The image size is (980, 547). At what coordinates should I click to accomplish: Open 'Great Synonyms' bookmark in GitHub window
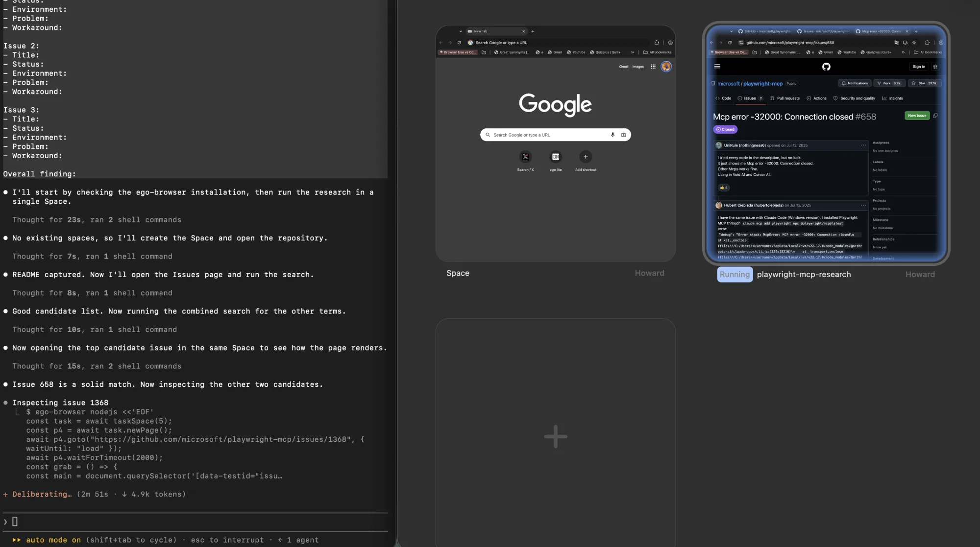tap(783, 52)
